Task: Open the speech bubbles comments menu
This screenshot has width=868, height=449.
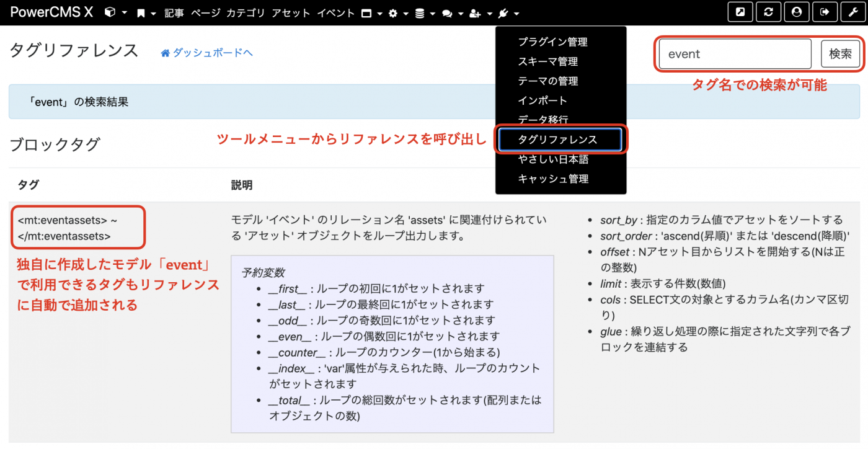Action: 452,13
